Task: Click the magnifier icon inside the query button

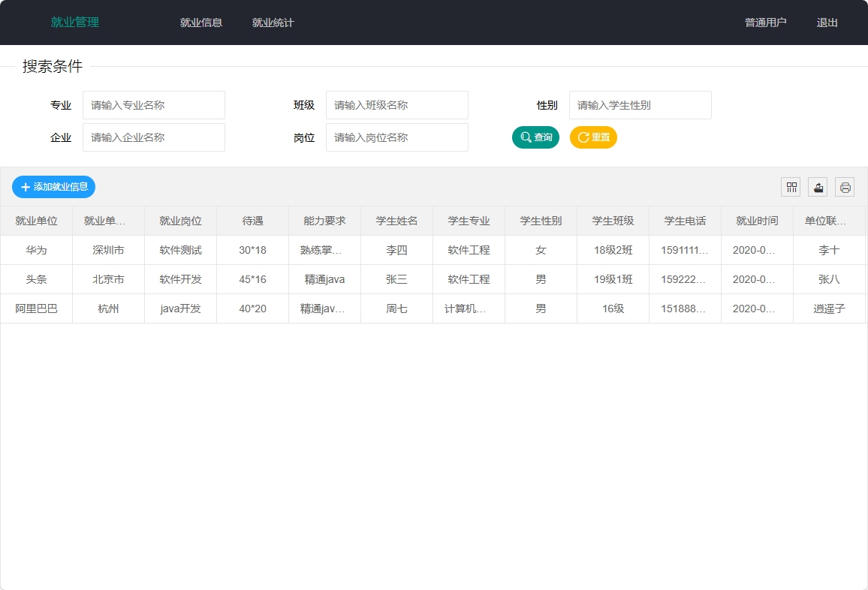Action: click(524, 137)
